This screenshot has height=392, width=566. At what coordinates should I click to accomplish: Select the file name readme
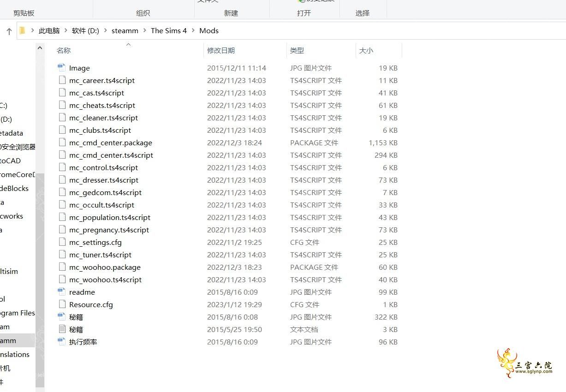pyautogui.click(x=82, y=292)
